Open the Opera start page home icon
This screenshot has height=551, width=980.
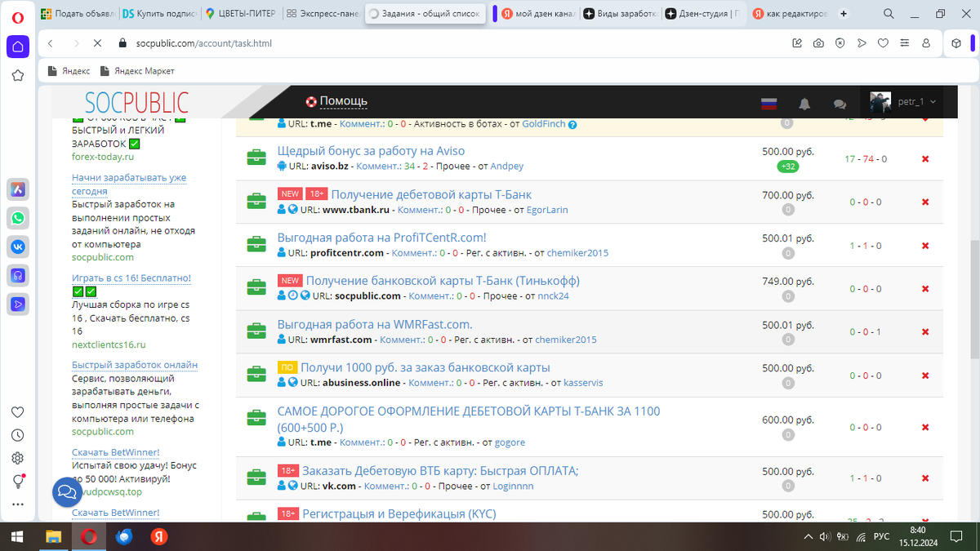coord(18,46)
